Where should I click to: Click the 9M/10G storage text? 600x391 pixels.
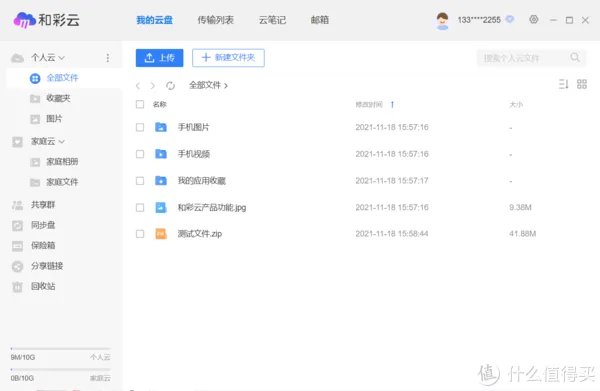click(23, 357)
